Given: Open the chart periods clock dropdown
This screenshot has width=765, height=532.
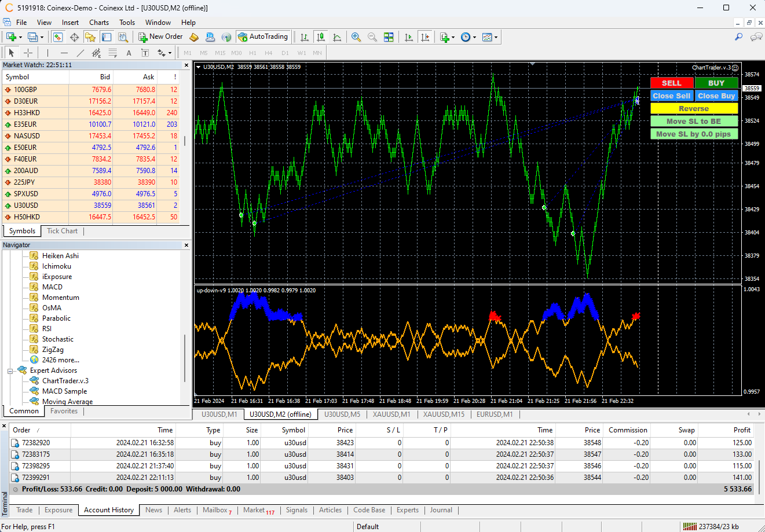Looking at the screenshot, I should 468,37.
